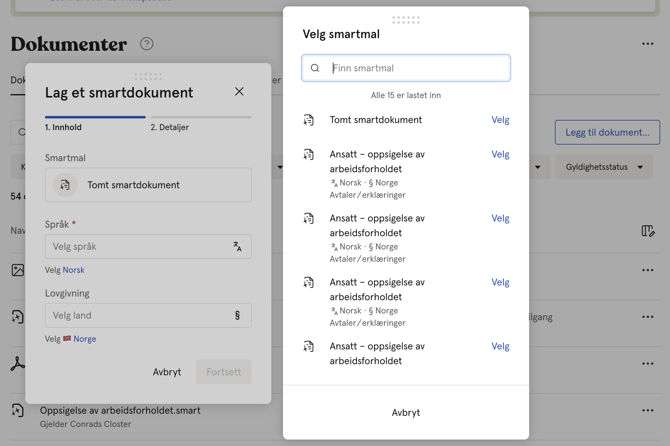
Task: Click the Dokumenter page heading
Action: 69,44
